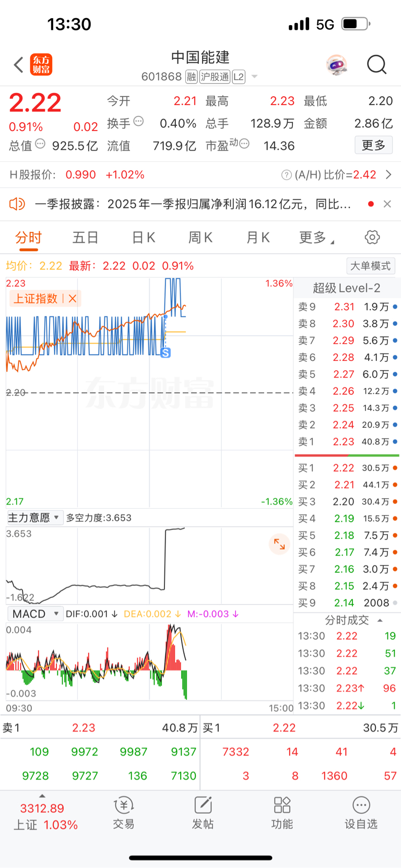This screenshot has width=401, height=868.
Task: Open the 交易 trade icon
Action: [124, 813]
